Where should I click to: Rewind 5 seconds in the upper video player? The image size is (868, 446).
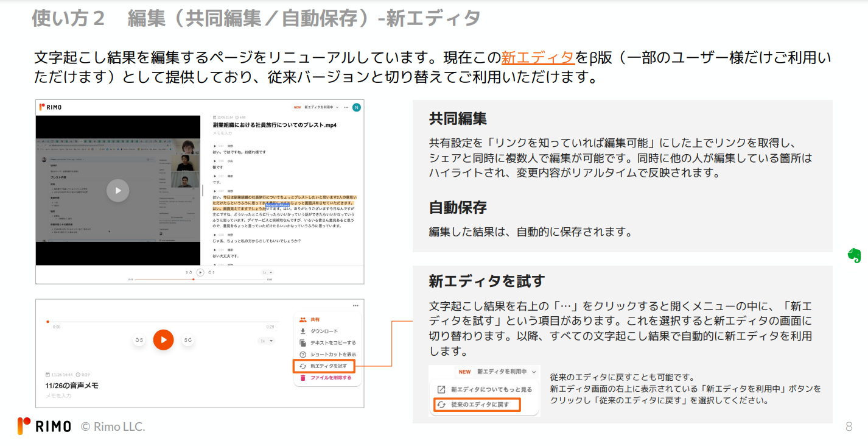(x=190, y=272)
